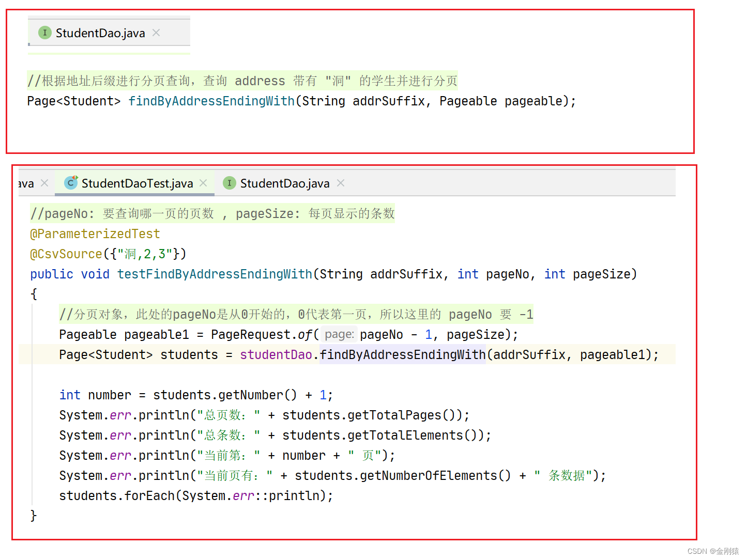Image resolution: width=747 pixels, height=560 pixels.
Task: Click the "洞,2,3" CSV string value
Action: click(x=145, y=254)
